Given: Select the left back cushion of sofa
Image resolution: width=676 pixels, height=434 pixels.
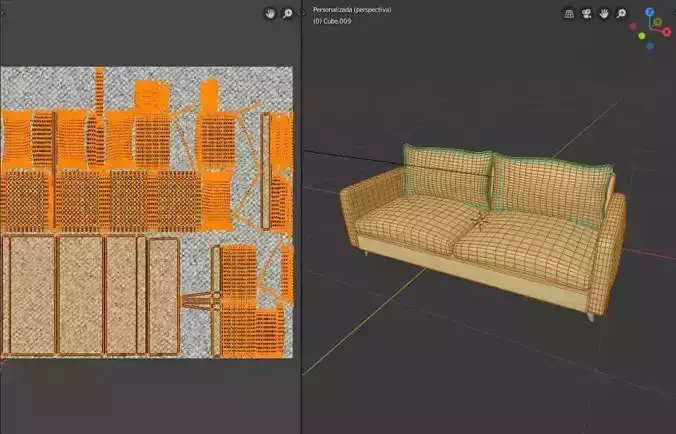Looking at the screenshot, I should (448, 175).
